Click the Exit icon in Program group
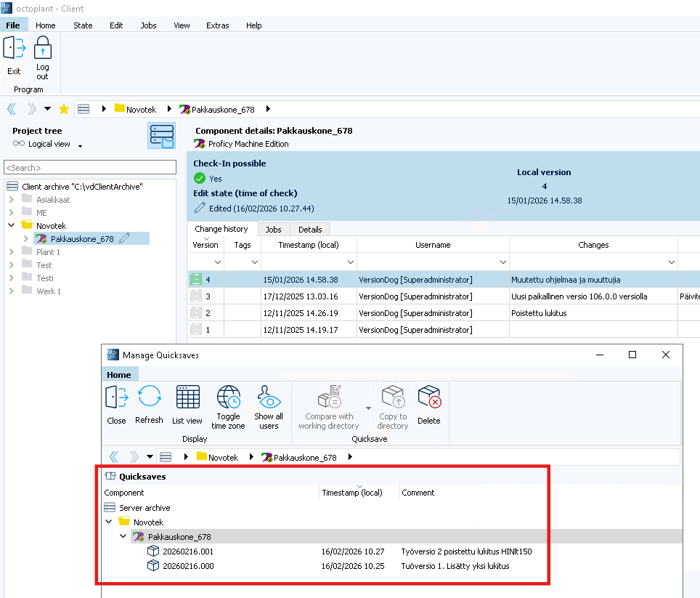Image resolution: width=700 pixels, height=598 pixels. click(x=14, y=49)
